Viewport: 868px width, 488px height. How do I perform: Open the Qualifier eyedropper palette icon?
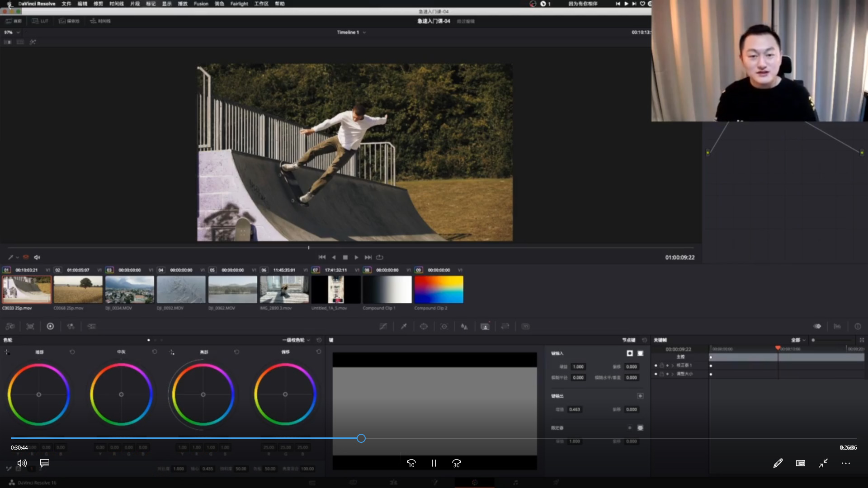pos(404,326)
